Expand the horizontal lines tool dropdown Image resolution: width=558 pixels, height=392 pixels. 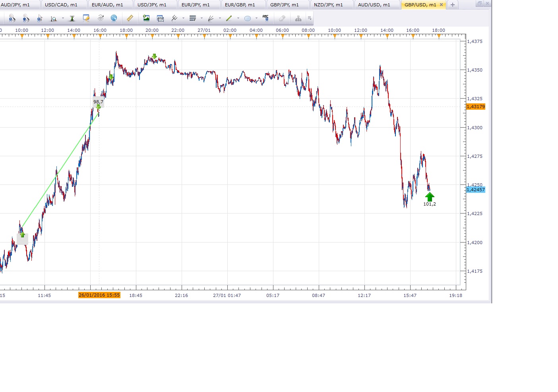pos(201,18)
